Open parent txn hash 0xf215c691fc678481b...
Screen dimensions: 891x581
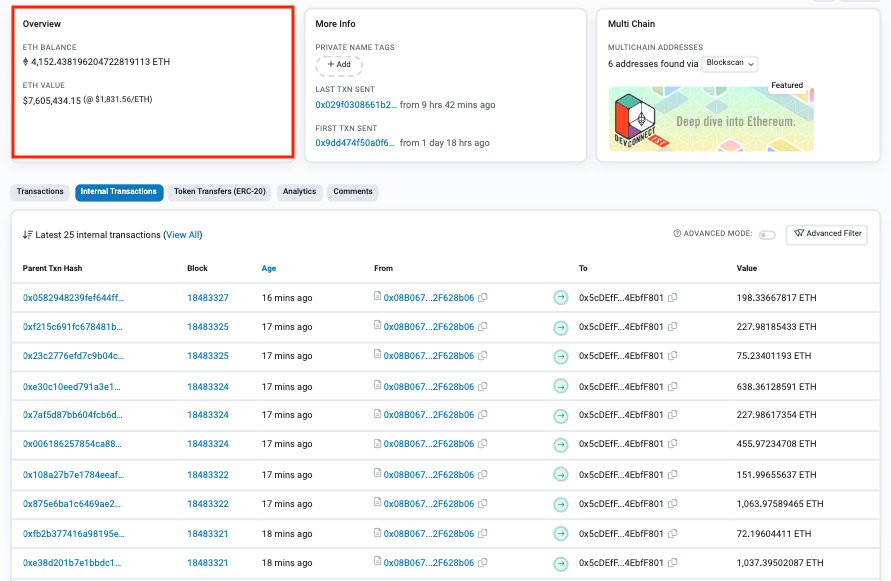coord(73,326)
